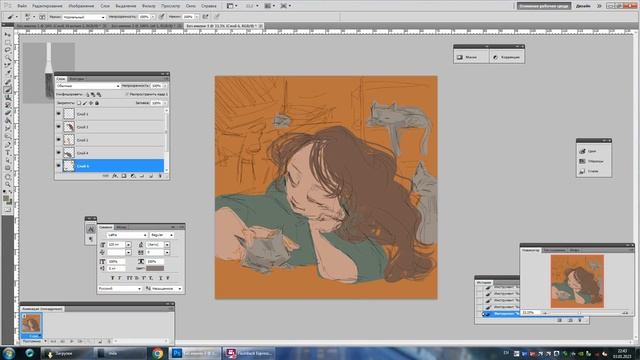Select the Crop tool
The image size is (640, 360).
click(x=7, y=65)
